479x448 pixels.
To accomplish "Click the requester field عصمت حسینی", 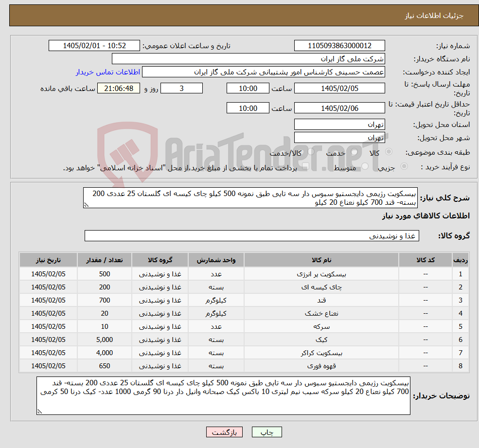I will 263,72.
